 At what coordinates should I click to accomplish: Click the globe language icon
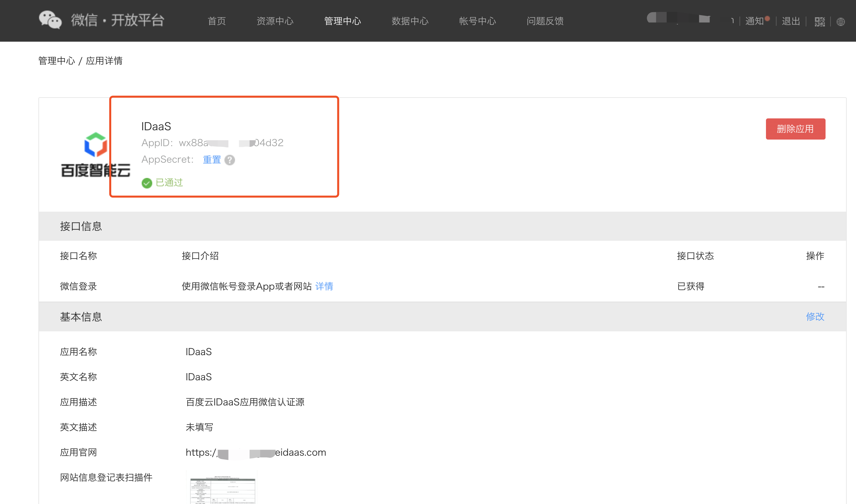coord(840,22)
